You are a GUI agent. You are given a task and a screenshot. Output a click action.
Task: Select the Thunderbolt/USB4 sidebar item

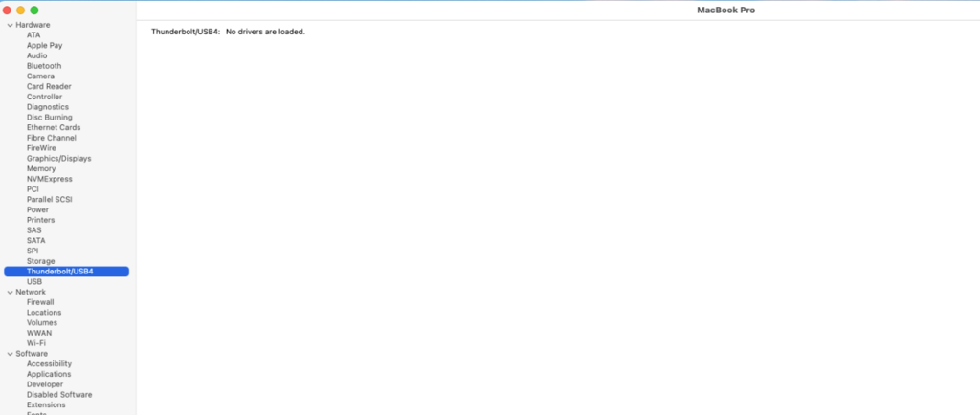pos(59,272)
